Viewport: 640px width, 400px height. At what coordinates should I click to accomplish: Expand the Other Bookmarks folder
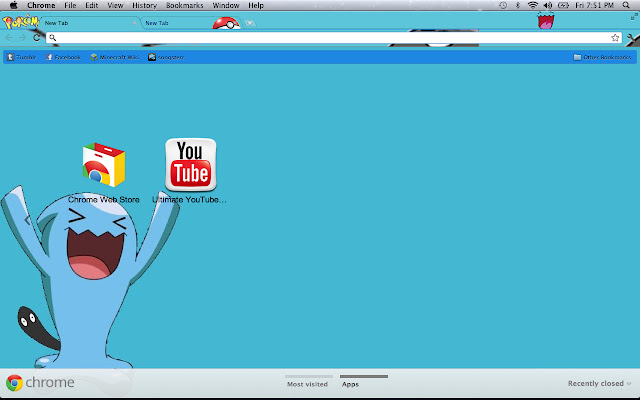[603, 57]
